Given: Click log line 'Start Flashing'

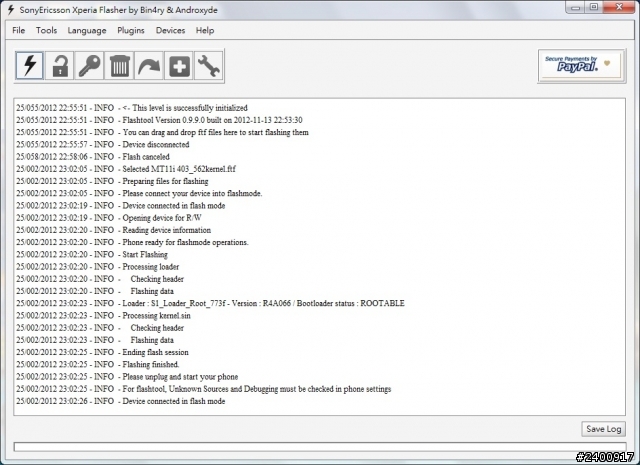Looking at the screenshot, I should click(x=92, y=255).
